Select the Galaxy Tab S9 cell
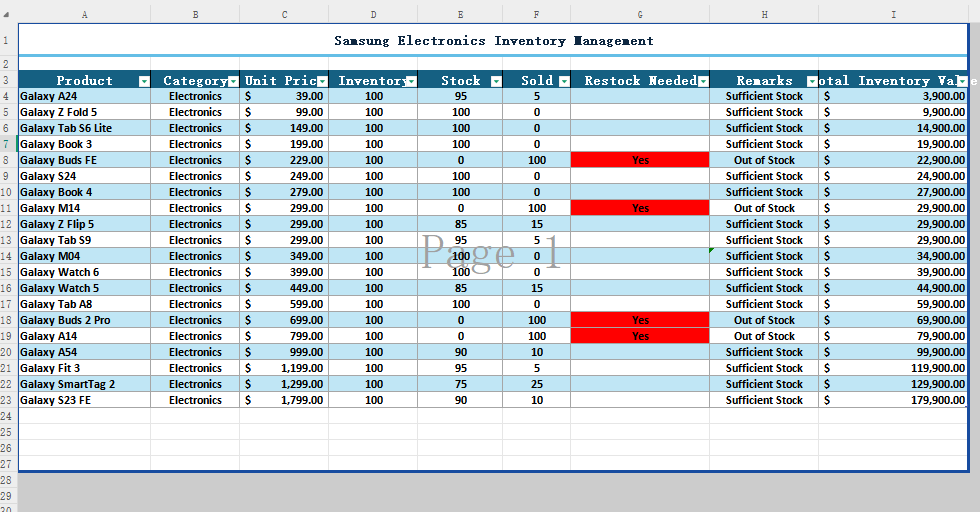The image size is (980, 512). point(84,241)
